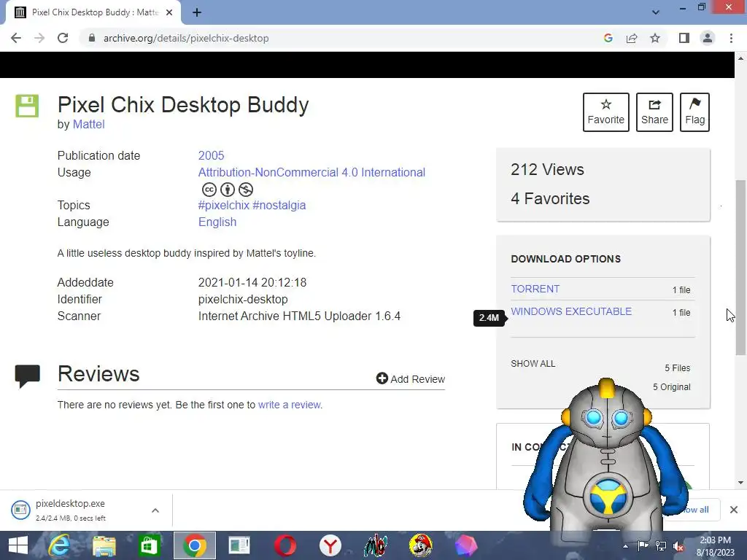Click the scrollbar up arrow
The width and height of the screenshot is (747, 560).
(740, 58)
